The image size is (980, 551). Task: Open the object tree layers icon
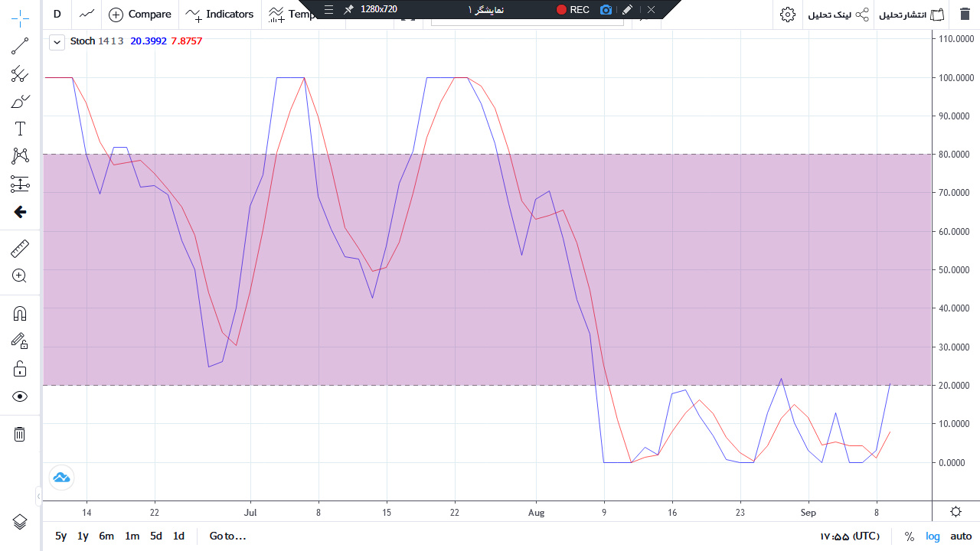(x=20, y=522)
